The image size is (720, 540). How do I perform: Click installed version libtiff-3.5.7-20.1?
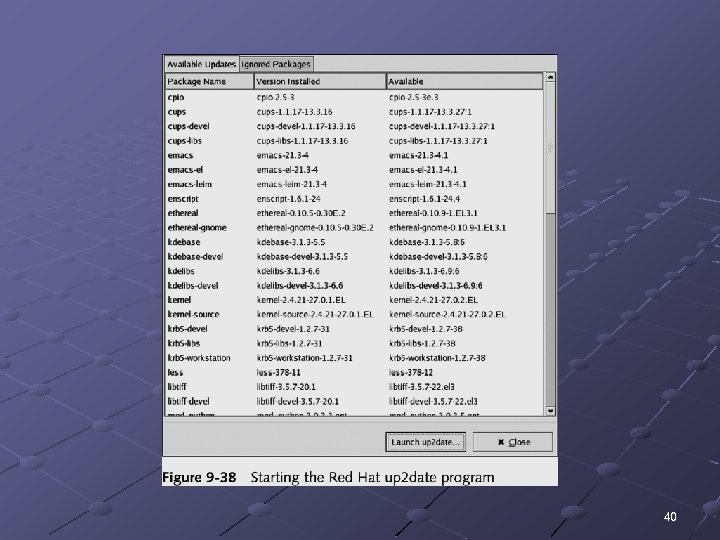point(286,387)
